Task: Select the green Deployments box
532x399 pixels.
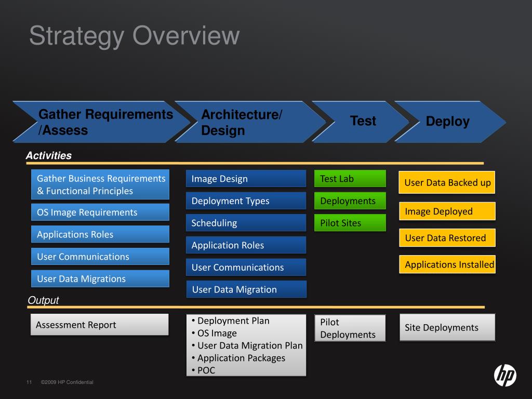Action: click(x=350, y=201)
